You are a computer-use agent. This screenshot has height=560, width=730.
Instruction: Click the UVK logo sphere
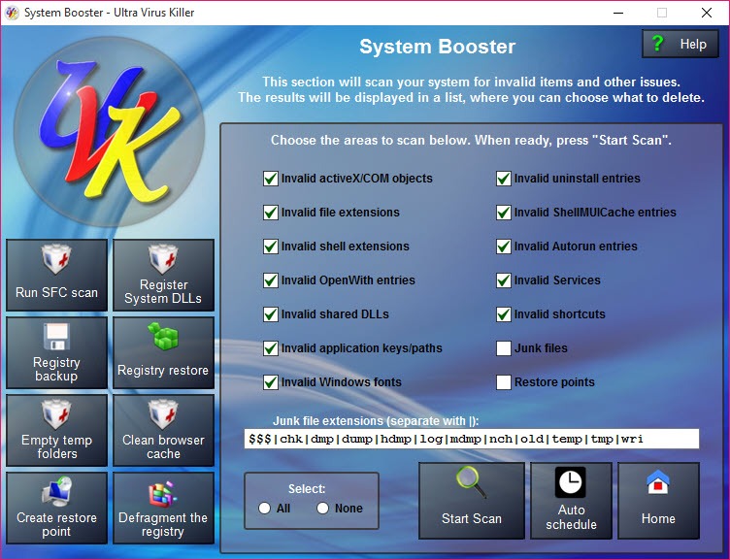coord(109,132)
